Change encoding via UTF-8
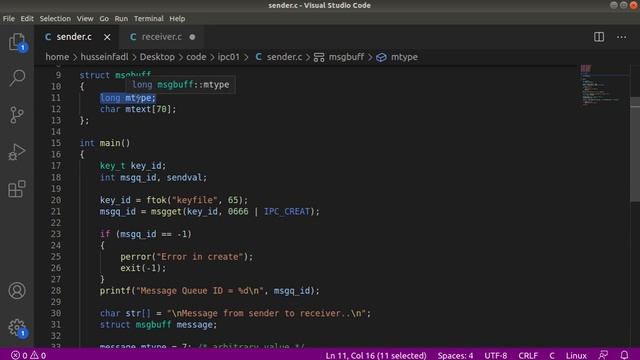This screenshot has width=640, height=360. tap(496, 356)
